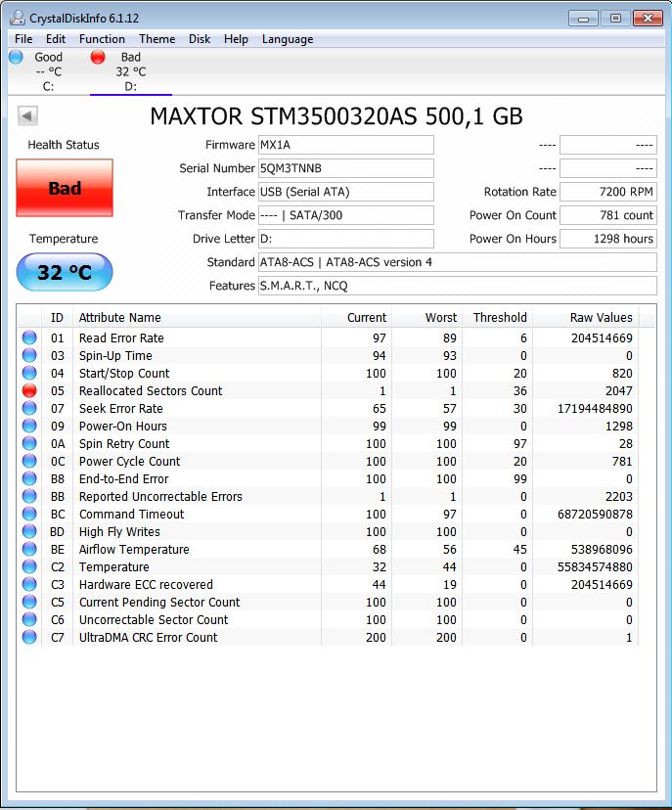672x810 pixels.
Task: Click the status orb for C2 Temperature
Action: pyautogui.click(x=29, y=566)
